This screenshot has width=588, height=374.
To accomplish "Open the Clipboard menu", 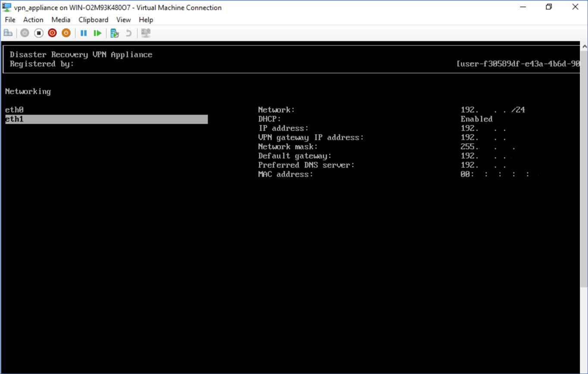I will click(x=93, y=19).
